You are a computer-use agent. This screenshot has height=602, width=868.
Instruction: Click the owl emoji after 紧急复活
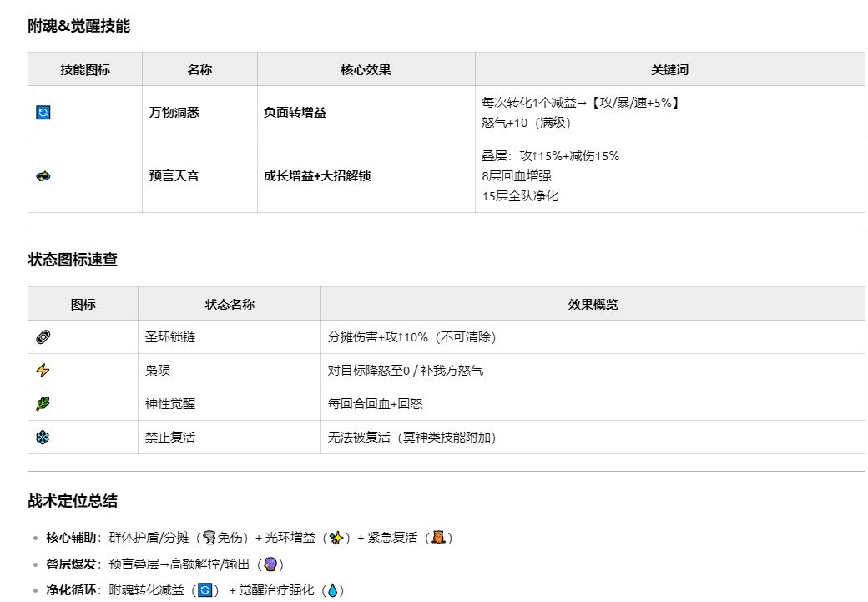pyautogui.click(x=438, y=537)
